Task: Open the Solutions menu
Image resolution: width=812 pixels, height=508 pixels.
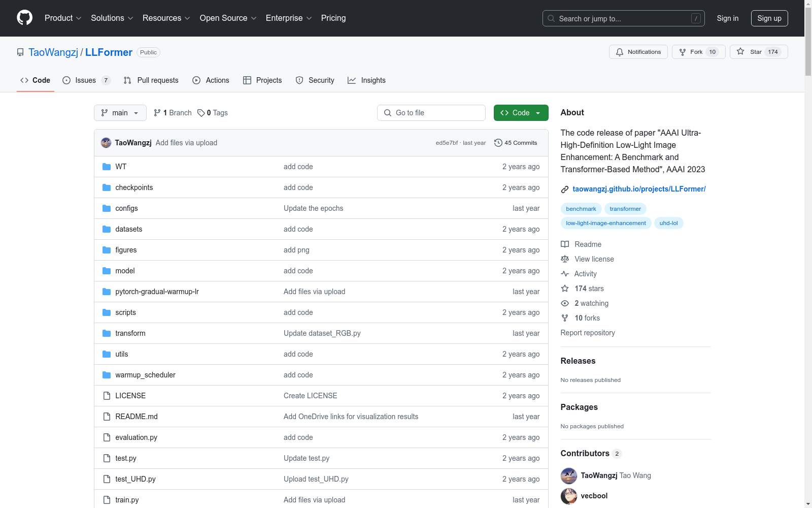Action: click(112, 18)
